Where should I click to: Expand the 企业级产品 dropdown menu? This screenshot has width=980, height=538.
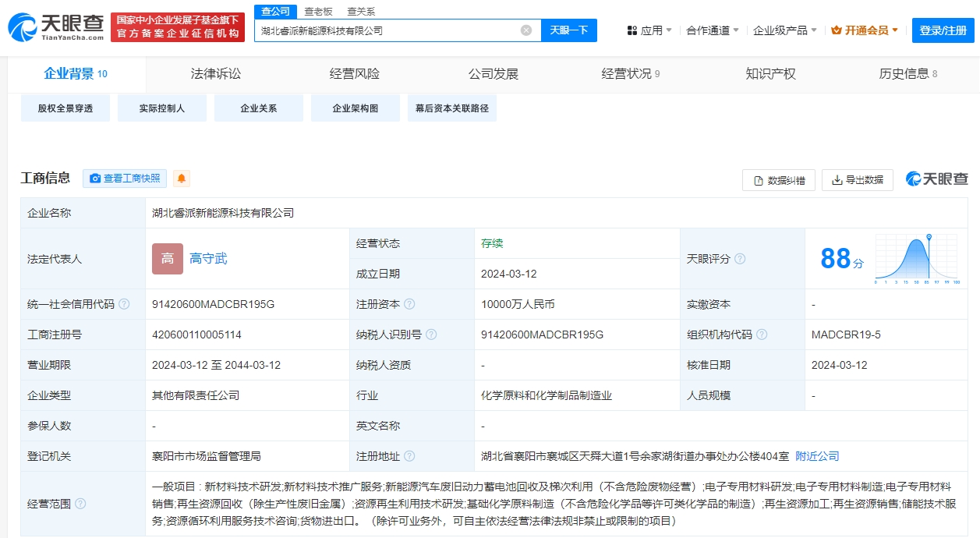coord(785,30)
